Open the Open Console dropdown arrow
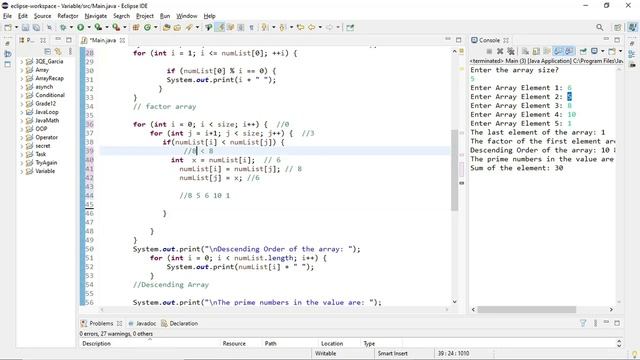 coord(620,51)
